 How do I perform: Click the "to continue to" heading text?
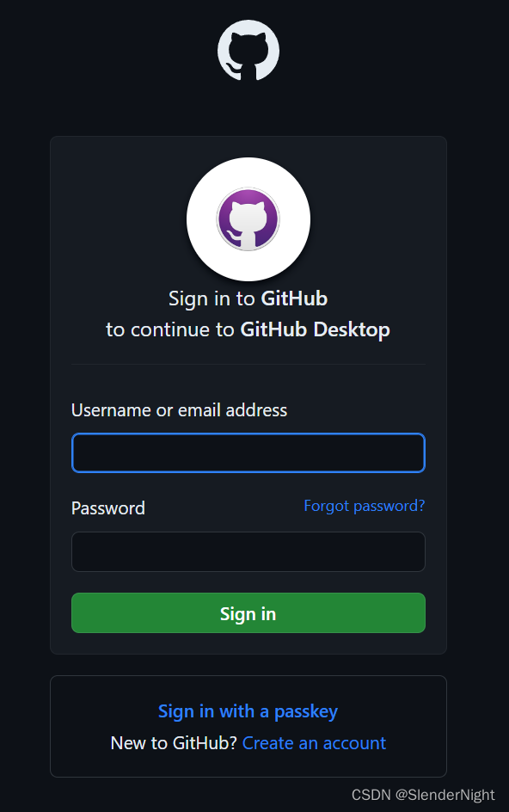coord(170,329)
